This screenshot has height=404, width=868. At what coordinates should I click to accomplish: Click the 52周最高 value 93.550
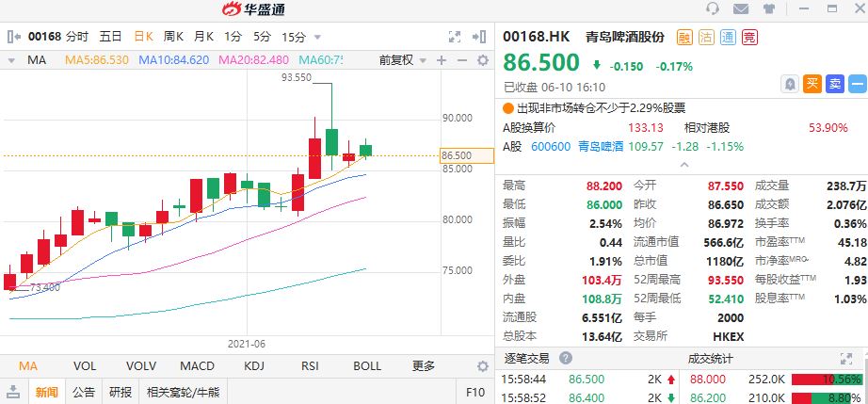pos(726,280)
